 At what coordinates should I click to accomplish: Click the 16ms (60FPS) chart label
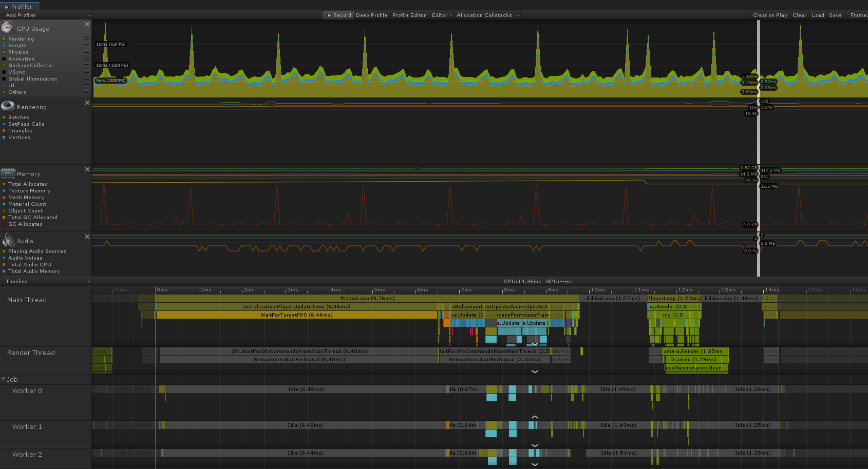[x=111, y=44]
